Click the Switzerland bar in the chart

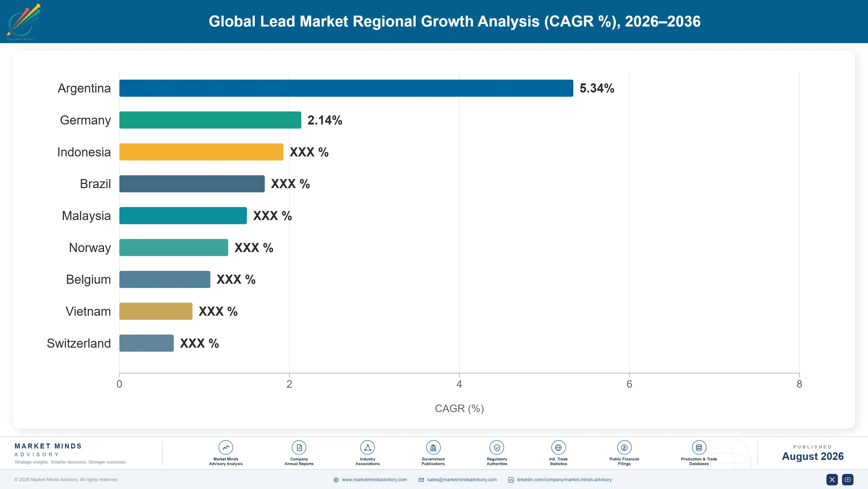point(147,343)
